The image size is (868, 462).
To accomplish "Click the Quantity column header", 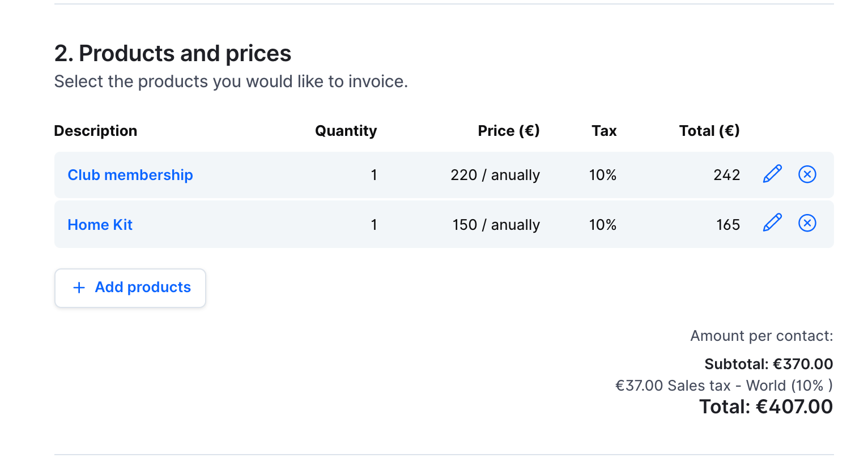I will [346, 131].
